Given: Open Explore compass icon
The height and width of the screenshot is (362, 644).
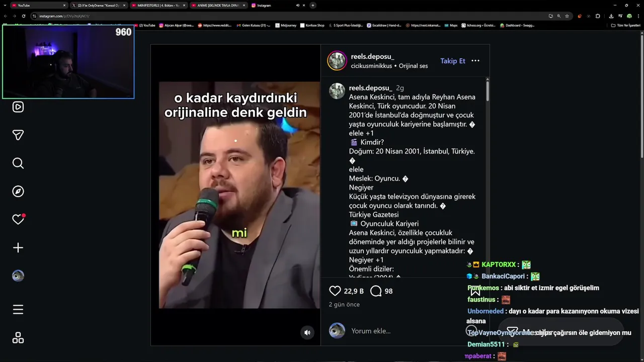Looking at the screenshot, I should click(x=18, y=192).
